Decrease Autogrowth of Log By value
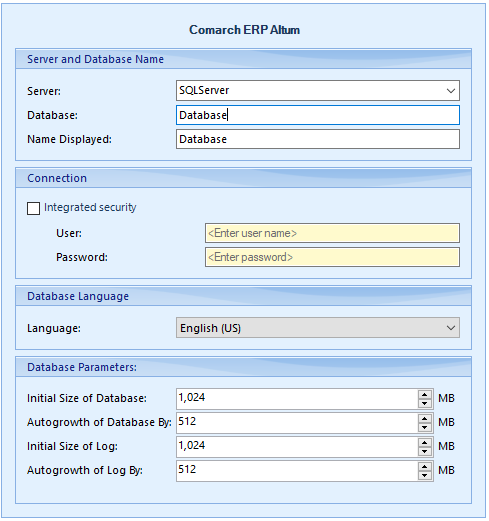Viewport: 489px width, 521px height. (424, 475)
